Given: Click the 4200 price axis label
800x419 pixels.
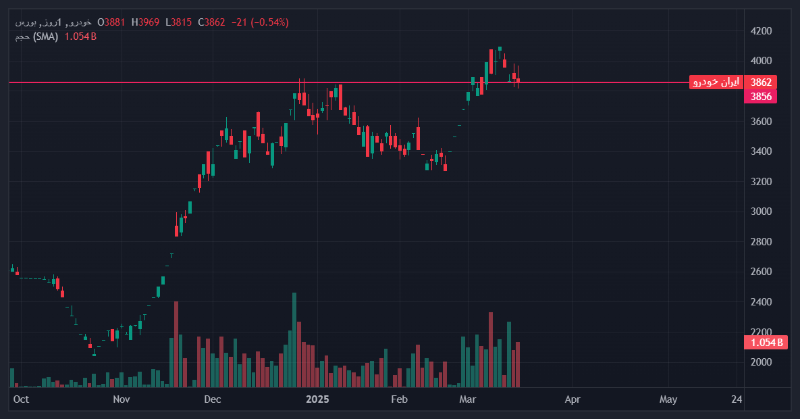Looking at the screenshot, I should 761,31.
